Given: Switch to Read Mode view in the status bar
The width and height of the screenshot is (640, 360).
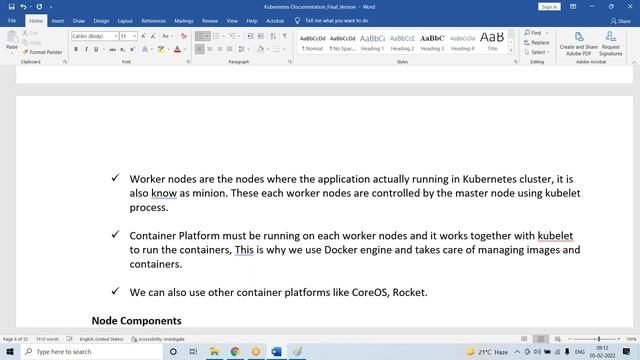Looking at the screenshot, I should [524, 339].
